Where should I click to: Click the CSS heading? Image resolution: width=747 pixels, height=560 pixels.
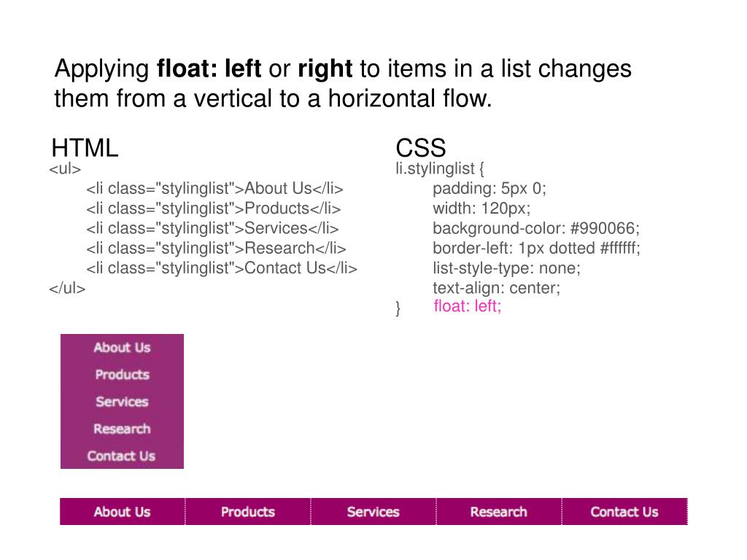[421, 147]
